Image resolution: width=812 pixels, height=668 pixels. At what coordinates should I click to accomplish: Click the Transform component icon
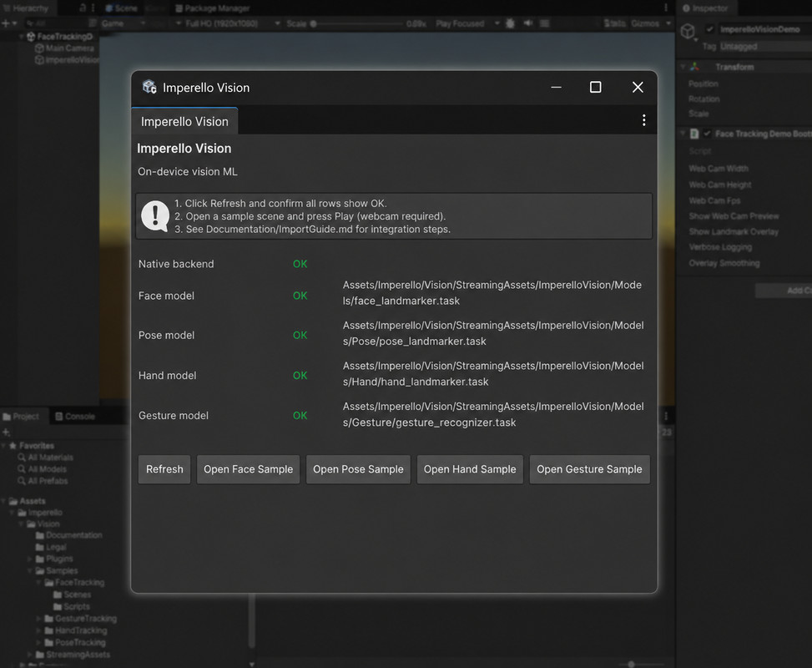point(694,67)
